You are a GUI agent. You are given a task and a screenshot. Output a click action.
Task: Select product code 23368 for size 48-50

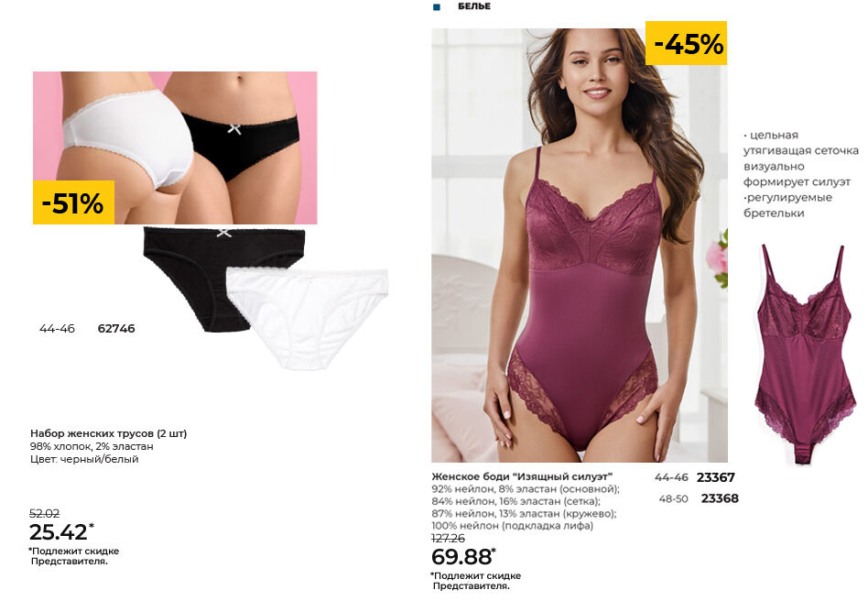[x=720, y=498]
